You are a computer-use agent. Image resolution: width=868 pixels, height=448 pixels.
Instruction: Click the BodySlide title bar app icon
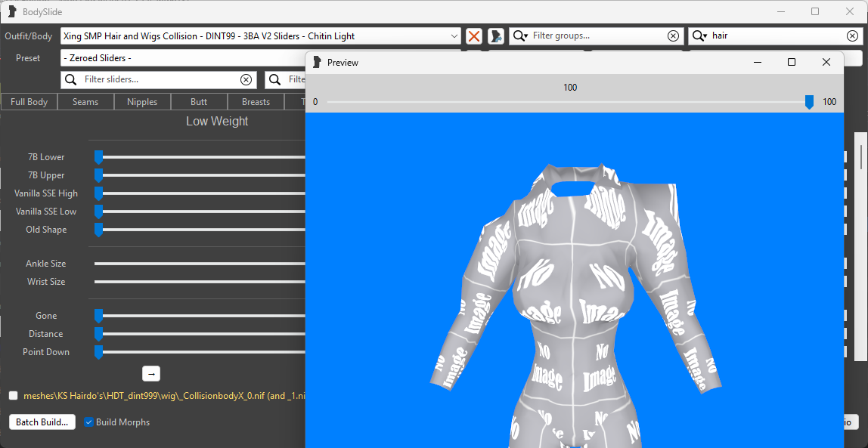pos(11,11)
